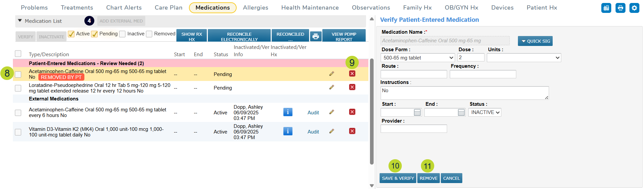Check the Loratadine-Pseudoephedrine row checkbox
This screenshot has height=189, width=644.
18,88
